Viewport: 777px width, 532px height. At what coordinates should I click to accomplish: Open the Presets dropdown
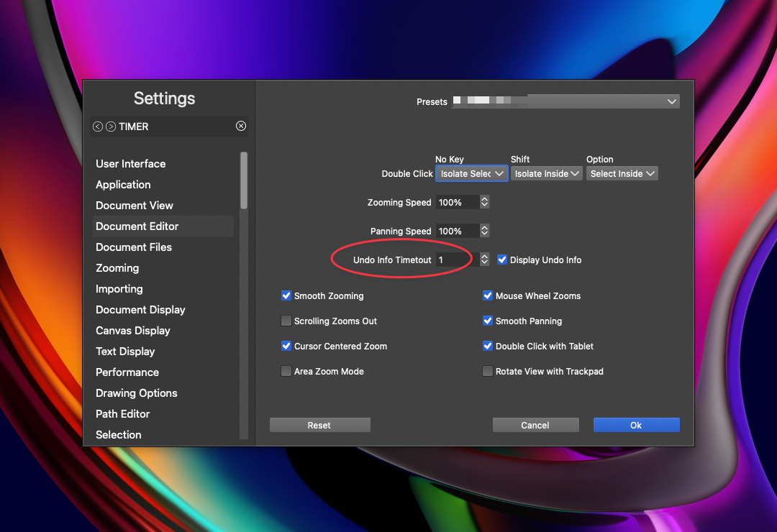(x=565, y=101)
